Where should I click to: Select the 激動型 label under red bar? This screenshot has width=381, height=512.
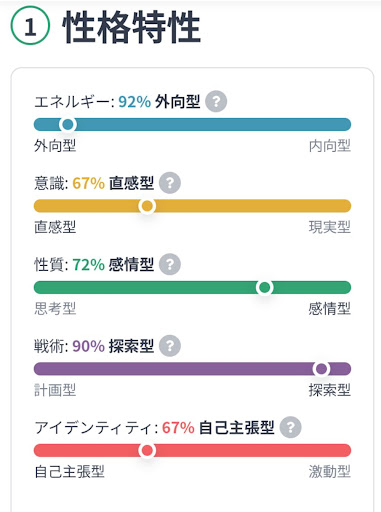click(330, 472)
